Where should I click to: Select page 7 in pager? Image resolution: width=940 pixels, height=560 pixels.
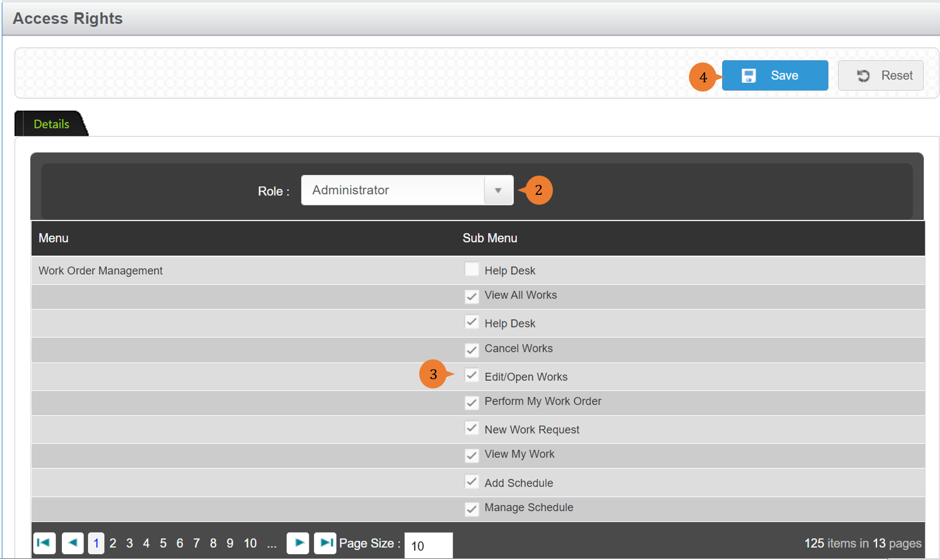point(196,544)
